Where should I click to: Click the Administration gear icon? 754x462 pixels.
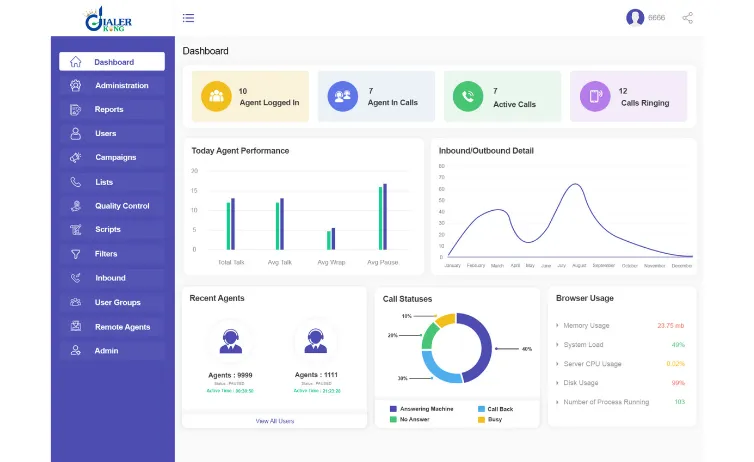tap(75, 86)
